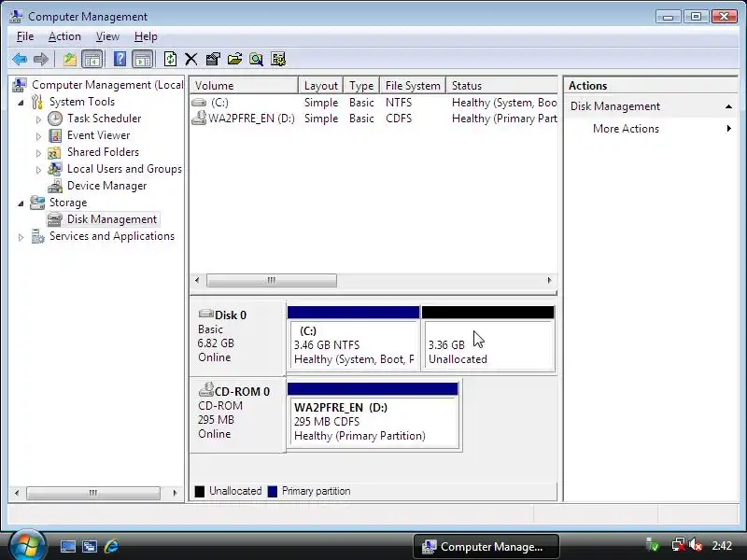Image resolution: width=747 pixels, height=560 pixels.
Task: Sort by the Volume column header
Action: coord(244,86)
